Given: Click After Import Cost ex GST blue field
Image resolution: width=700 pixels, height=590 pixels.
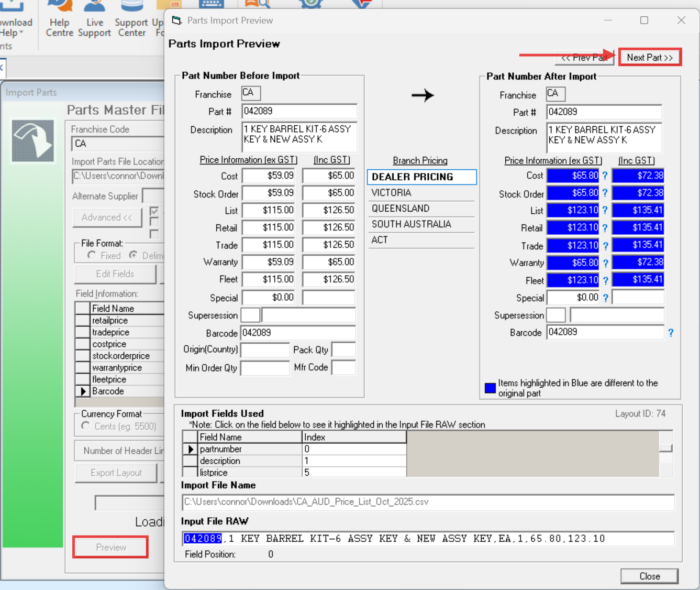Looking at the screenshot, I should point(573,176).
